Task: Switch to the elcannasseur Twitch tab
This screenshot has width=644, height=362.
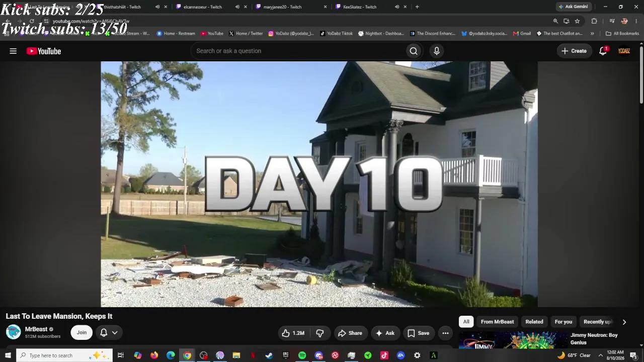Action: click(203, 7)
